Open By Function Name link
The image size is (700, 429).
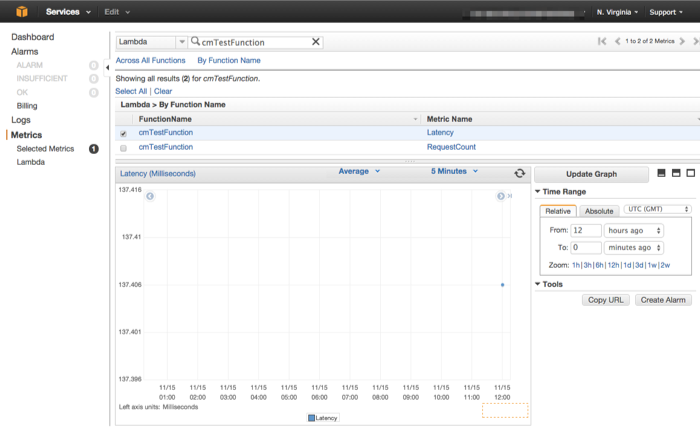click(x=229, y=60)
